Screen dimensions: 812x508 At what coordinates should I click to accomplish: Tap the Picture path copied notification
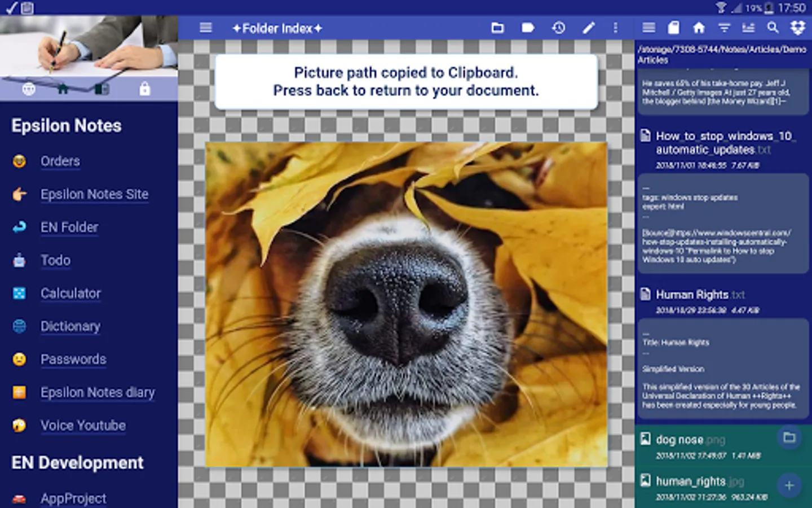tap(406, 82)
